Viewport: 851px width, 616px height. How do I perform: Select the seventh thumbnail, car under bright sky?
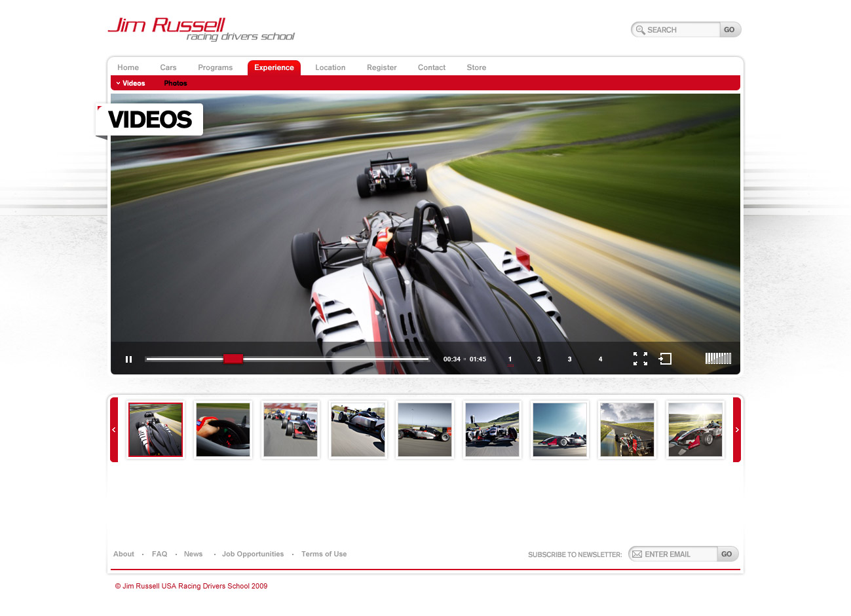point(560,429)
